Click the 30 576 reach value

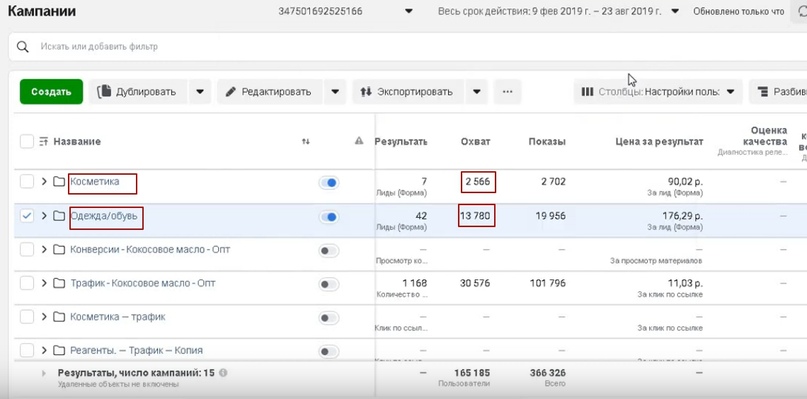coord(475,283)
